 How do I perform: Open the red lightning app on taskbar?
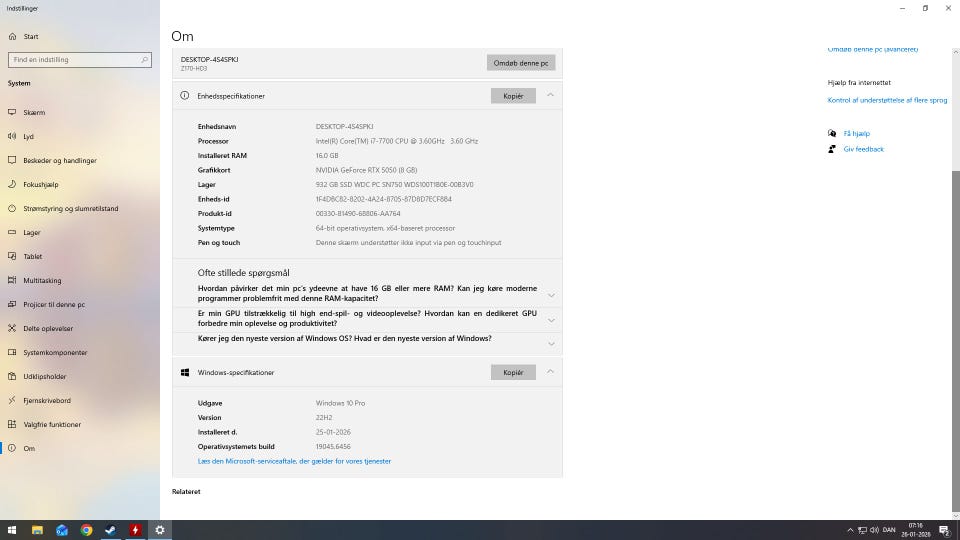coord(135,530)
